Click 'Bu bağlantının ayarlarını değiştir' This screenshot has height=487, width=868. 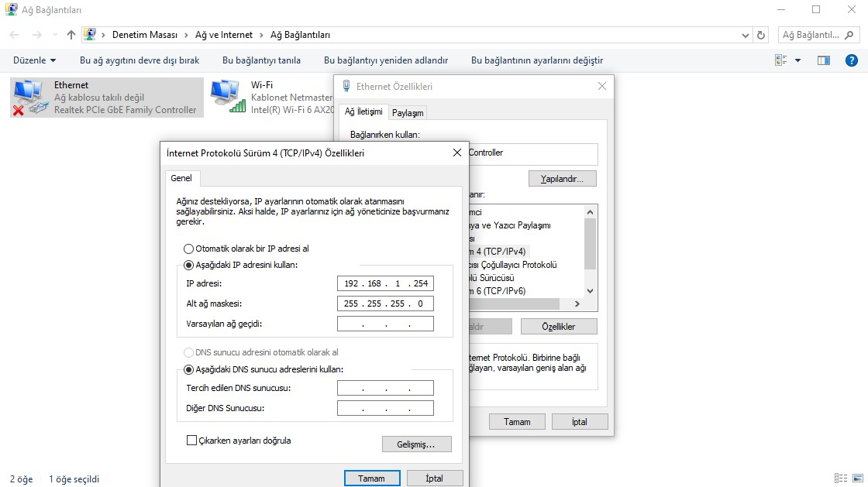pyautogui.click(x=537, y=60)
